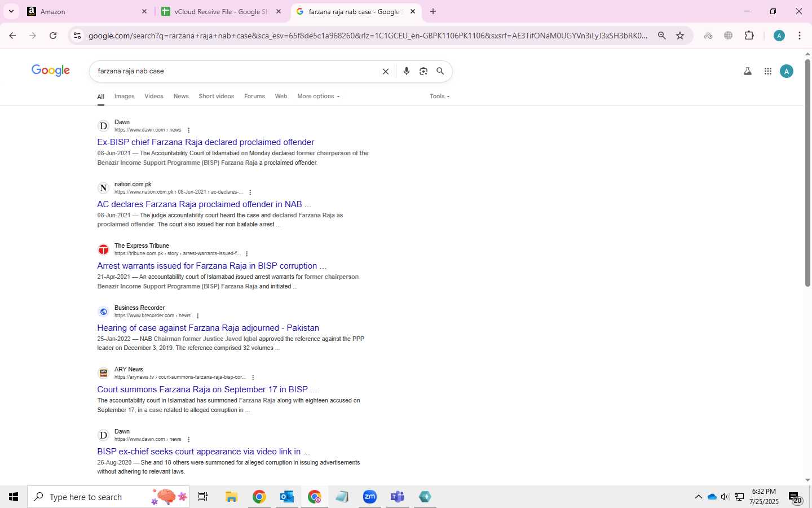Open more options for Business Recorder result

(x=197, y=316)
